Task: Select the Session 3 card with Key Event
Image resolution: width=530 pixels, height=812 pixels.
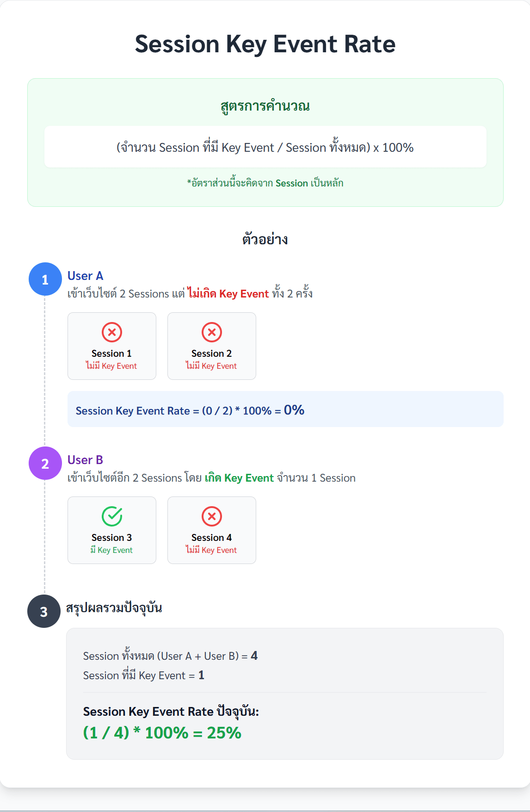Action: 112,530
